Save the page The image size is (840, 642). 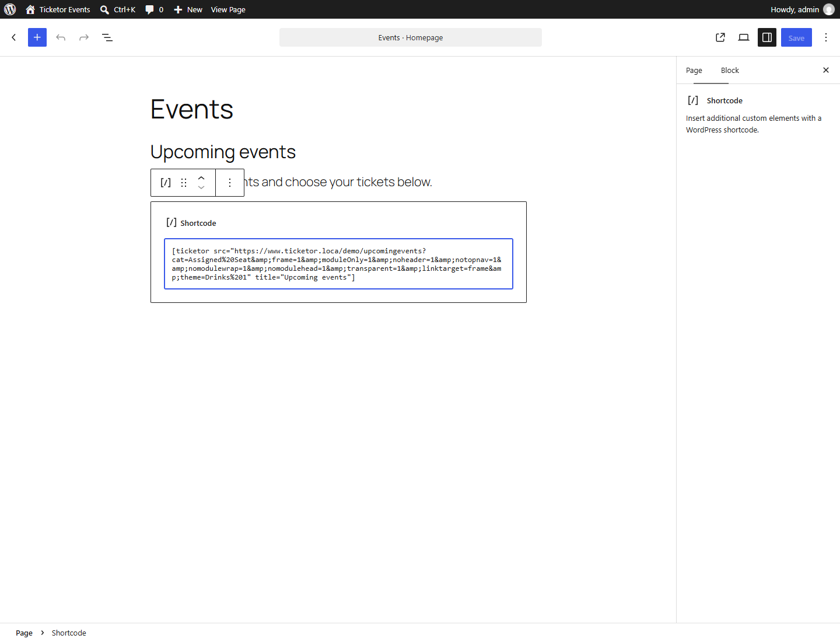[796, 37]
